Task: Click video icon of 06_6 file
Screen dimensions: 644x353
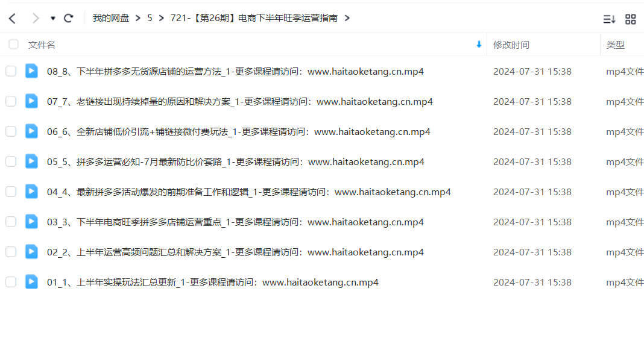Action: [31, 131]
